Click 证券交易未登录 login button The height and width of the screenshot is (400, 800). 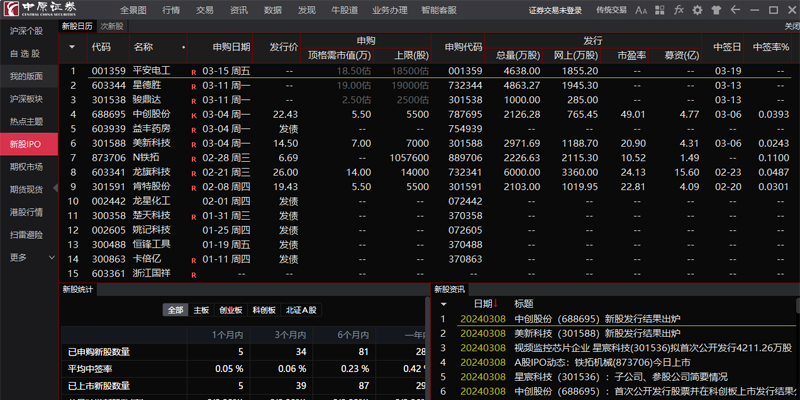(555, 10)
